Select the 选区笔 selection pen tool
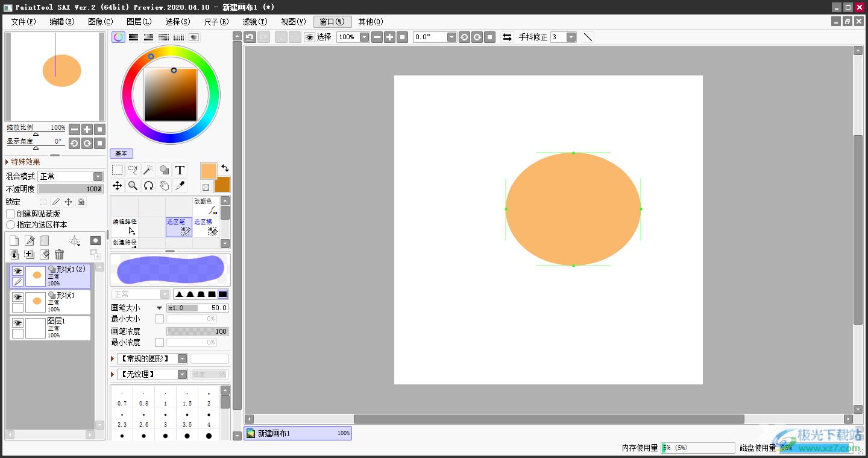The width and height of the screenshot is (868, 458). [179, 227]
